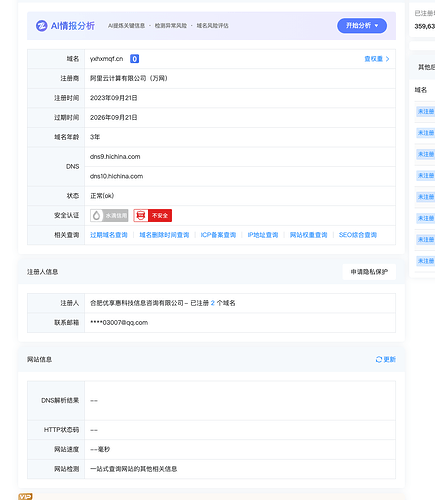Click the 申请隐私保护 button
This screenshot has width=435, height=500.
(369, 272)
